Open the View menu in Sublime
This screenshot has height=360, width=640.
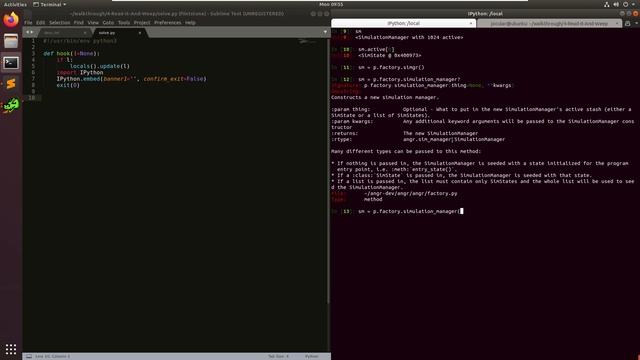coord(93,22)
